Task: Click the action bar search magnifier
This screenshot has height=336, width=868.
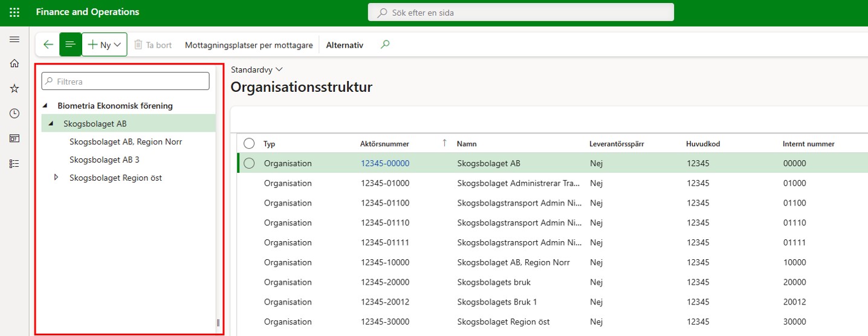Action: pos(385,44)
